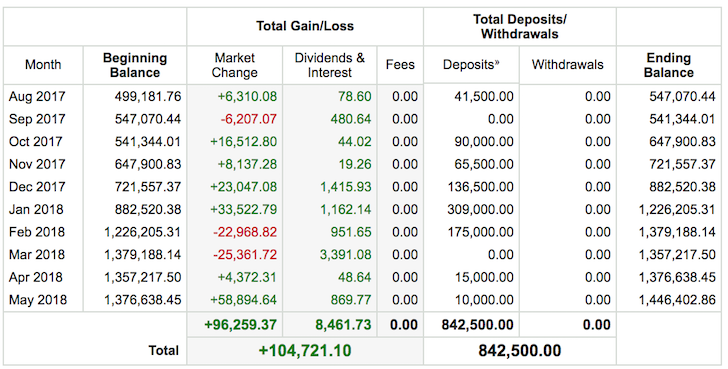Click market change +16,512.80
This screenshot has width=728, height=369.
click(x=244, y=142)
